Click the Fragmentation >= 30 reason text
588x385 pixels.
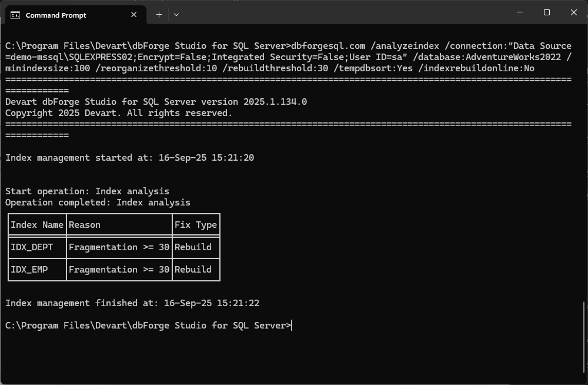coord(119,247)
